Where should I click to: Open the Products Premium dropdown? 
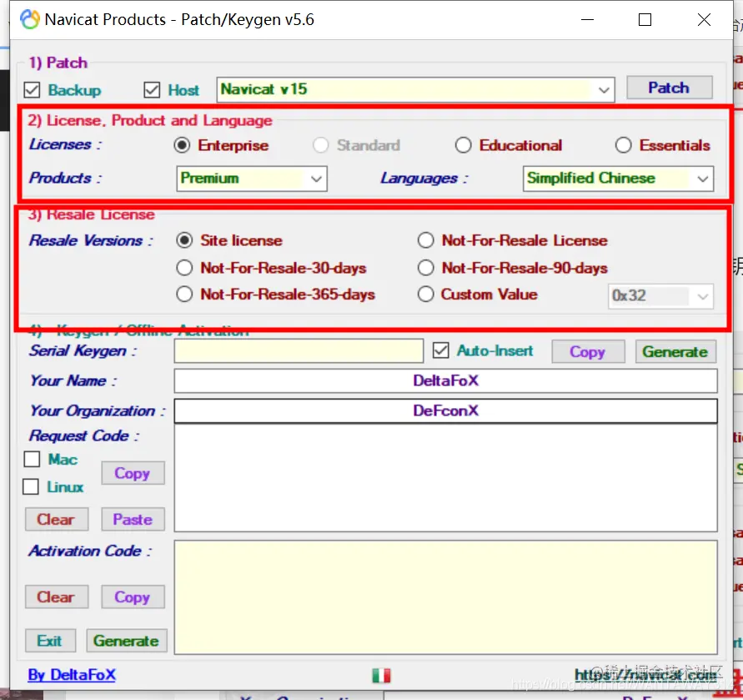pyautogui.click(x=252, y=179)
